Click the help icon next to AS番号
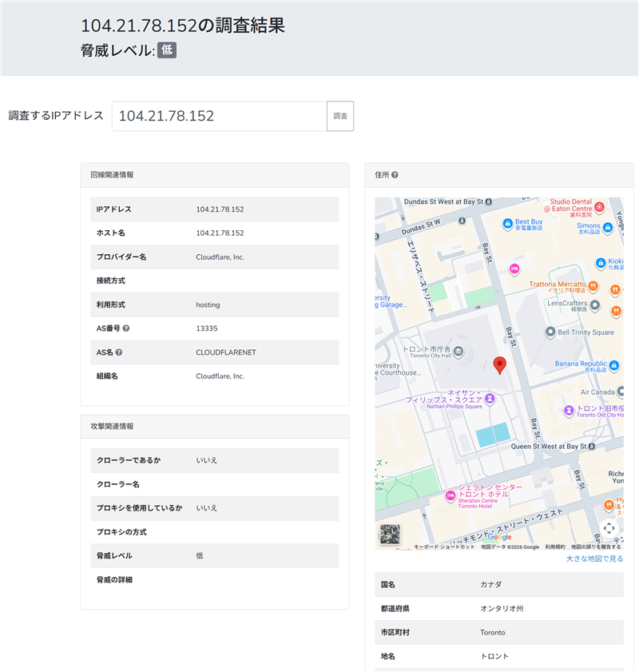This screenshot has height=672, width=639. coord(126,328)
